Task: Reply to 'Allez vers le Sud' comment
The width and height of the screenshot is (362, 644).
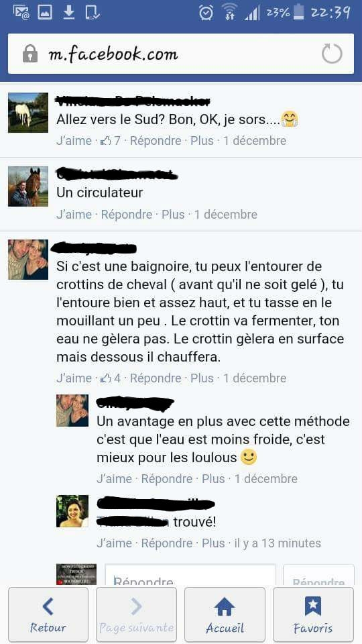Action: 156,141
